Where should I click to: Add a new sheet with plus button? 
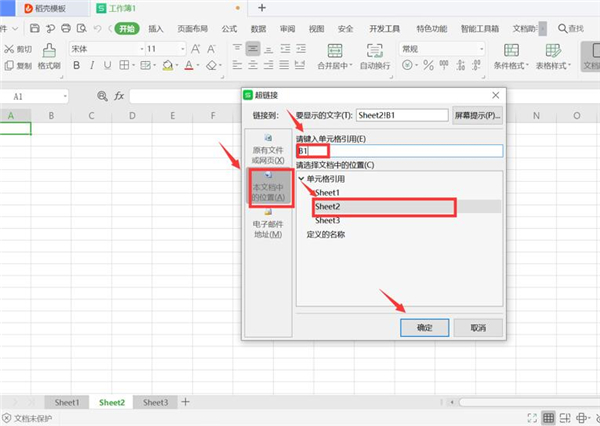pos(185,401)
